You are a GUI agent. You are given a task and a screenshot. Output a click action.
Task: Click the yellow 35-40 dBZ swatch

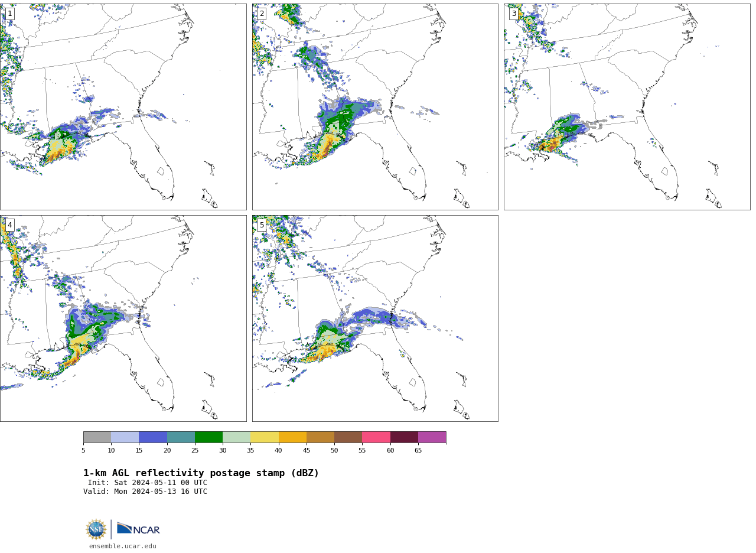(265, 437)
